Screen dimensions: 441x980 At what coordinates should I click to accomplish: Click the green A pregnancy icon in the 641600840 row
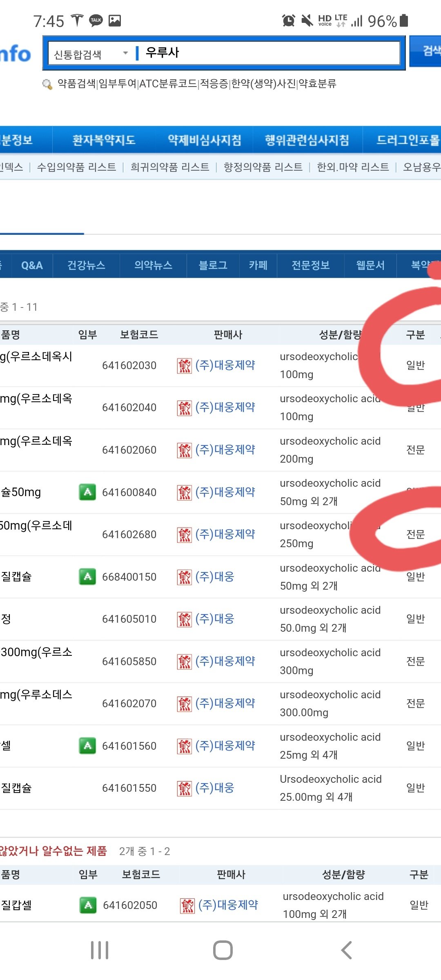(87, 492)
